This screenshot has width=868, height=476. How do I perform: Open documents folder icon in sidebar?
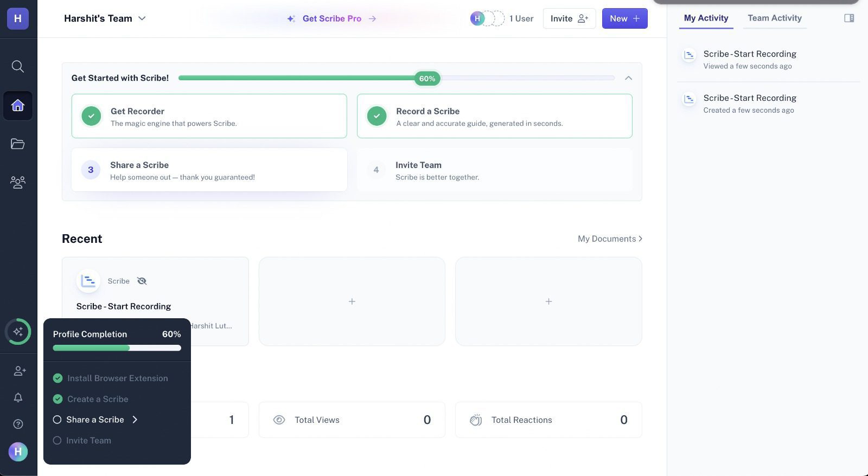pos(18,144)
